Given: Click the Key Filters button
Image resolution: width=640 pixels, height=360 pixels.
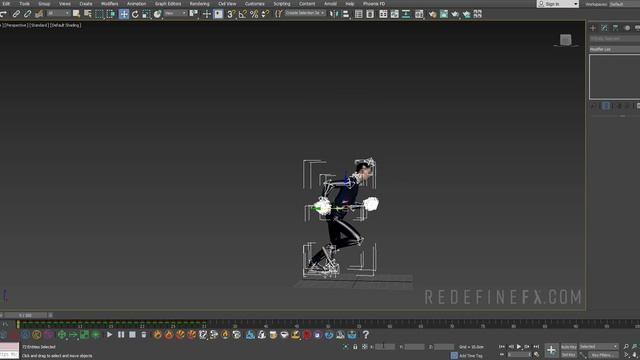Looking at the screenshot, I should point(602,355).
